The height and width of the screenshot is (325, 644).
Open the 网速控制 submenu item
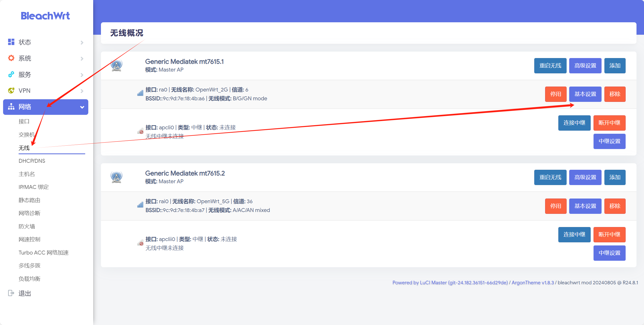click(30, 239)
